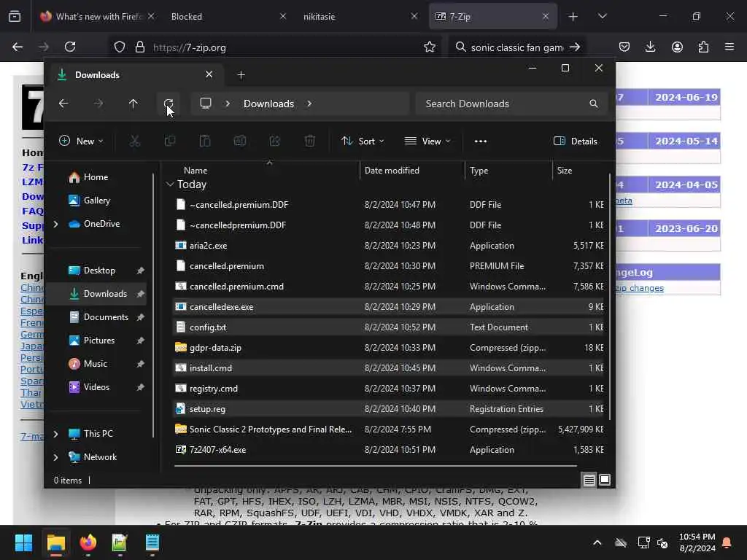Select the gdpr-data.zip file
Viewport: 747px width, 560px height.
(x=389, y=348)
